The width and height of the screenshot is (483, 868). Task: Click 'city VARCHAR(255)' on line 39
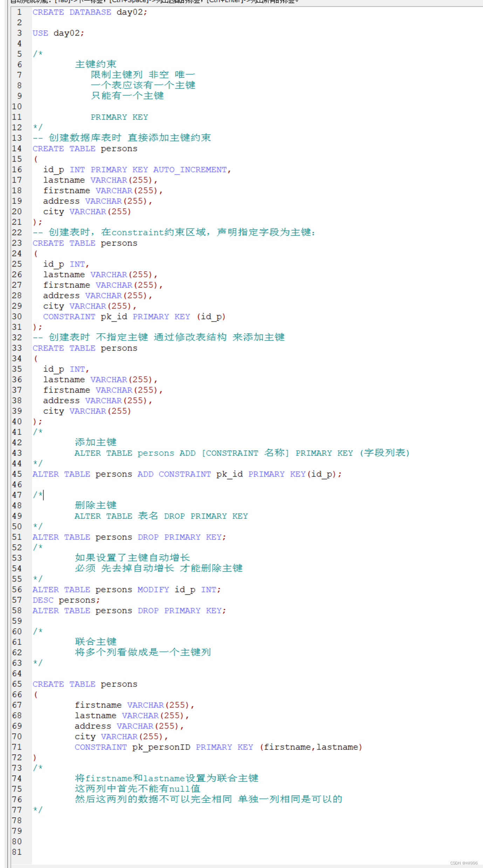[87, 411]
